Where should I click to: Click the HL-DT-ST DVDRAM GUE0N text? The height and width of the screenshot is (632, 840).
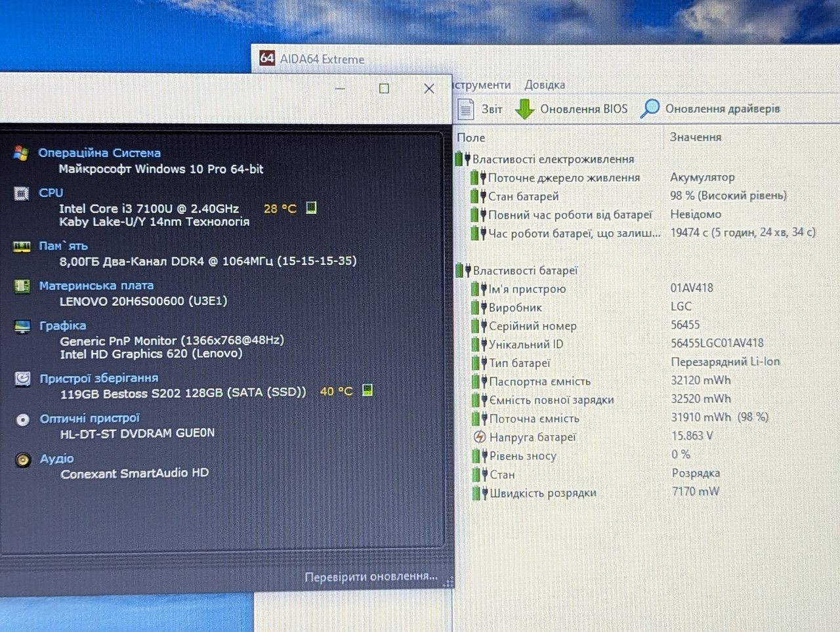[137, 433]
